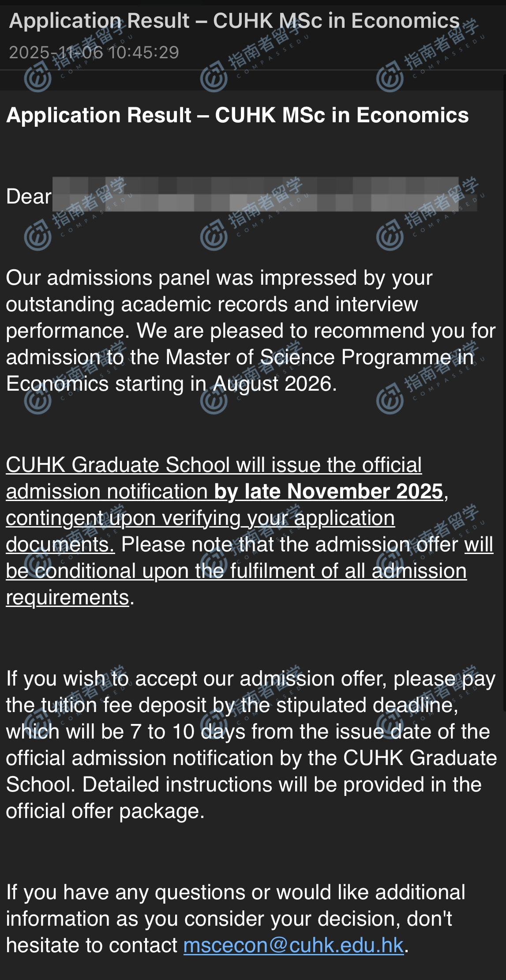
Task: Tap the 2025-11-06 10:45:29 timestamp
Action: (x=94, y=53)
